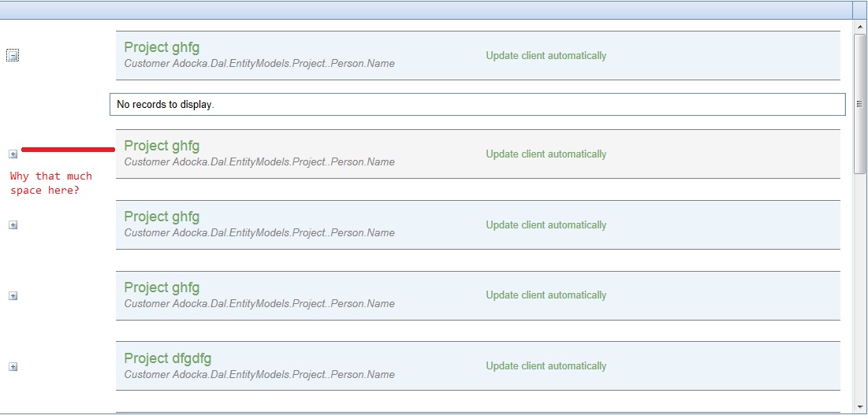The height and width of the screenshot is (419, 868).
Task: Click the No records to display row
Action: pos(477,105)
